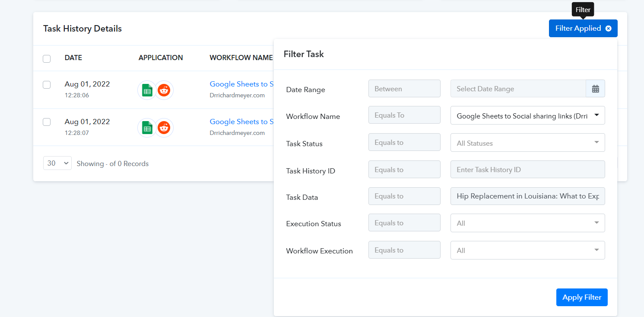Screen dimensions: 644x317
Task: Click the Aug 01, 2022 date at 12:28:07
Action: click(x=87, y=122)
